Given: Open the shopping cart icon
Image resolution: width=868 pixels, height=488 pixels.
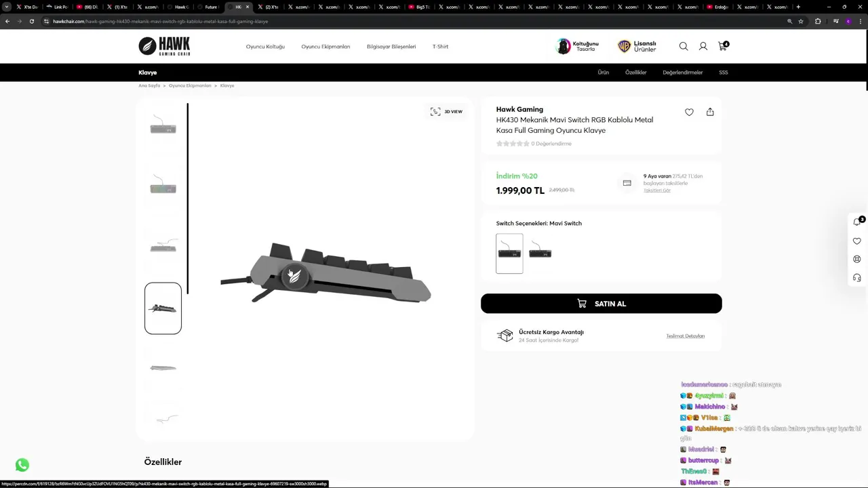Looking at the screenshot, I should click(722, 46).
